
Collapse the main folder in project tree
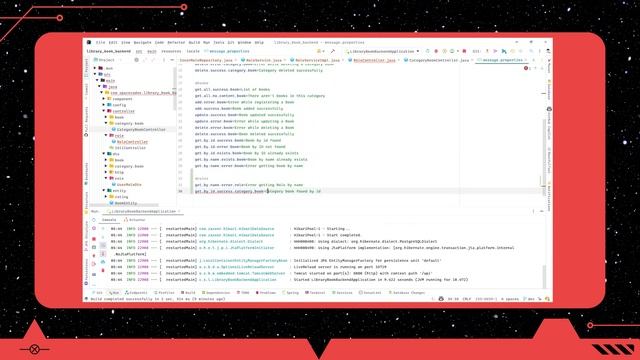(x=98, y=81)
